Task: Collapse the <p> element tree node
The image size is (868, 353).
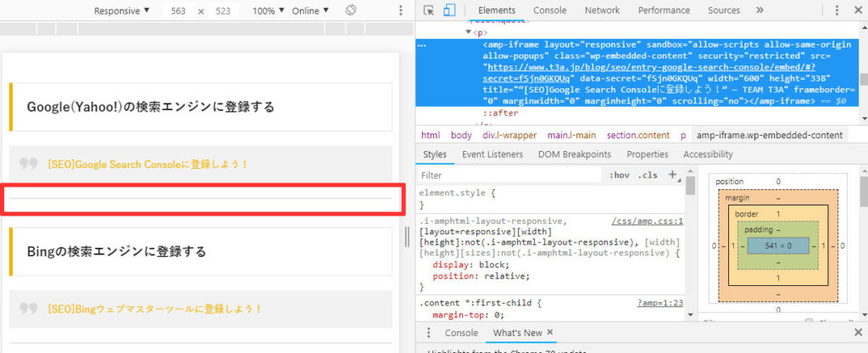Action: (x=468, y=32)
